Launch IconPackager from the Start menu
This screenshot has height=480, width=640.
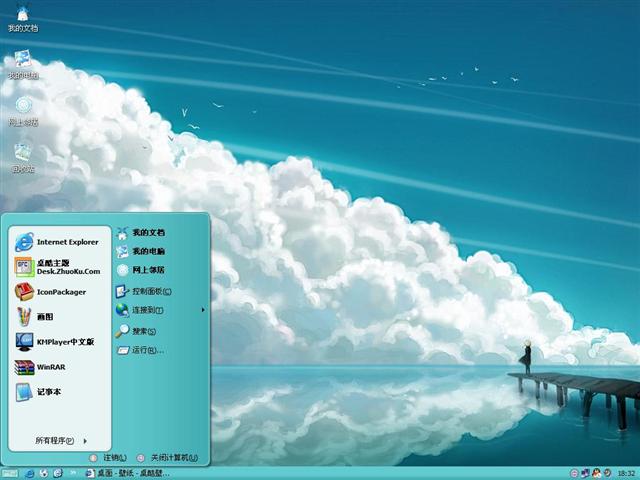point(51,292)
